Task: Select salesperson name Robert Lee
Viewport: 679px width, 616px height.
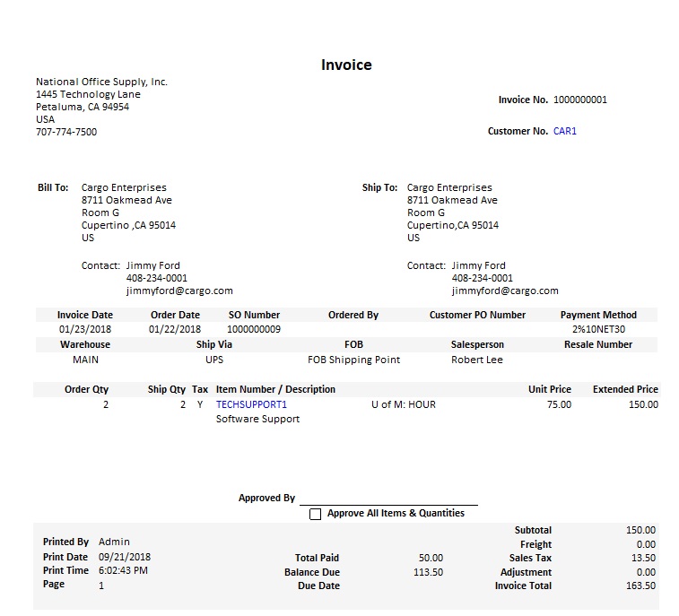Action: click(477, 360)
